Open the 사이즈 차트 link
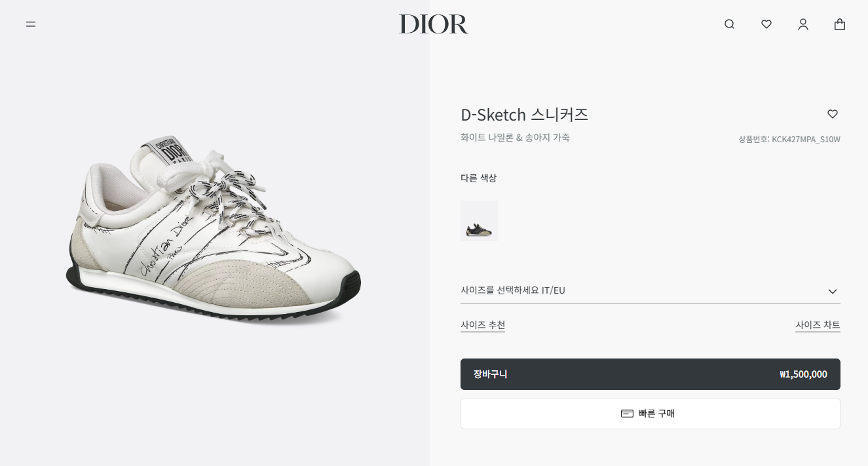The width and height of the screenshot is (868, 466). [x=818, y=325]
